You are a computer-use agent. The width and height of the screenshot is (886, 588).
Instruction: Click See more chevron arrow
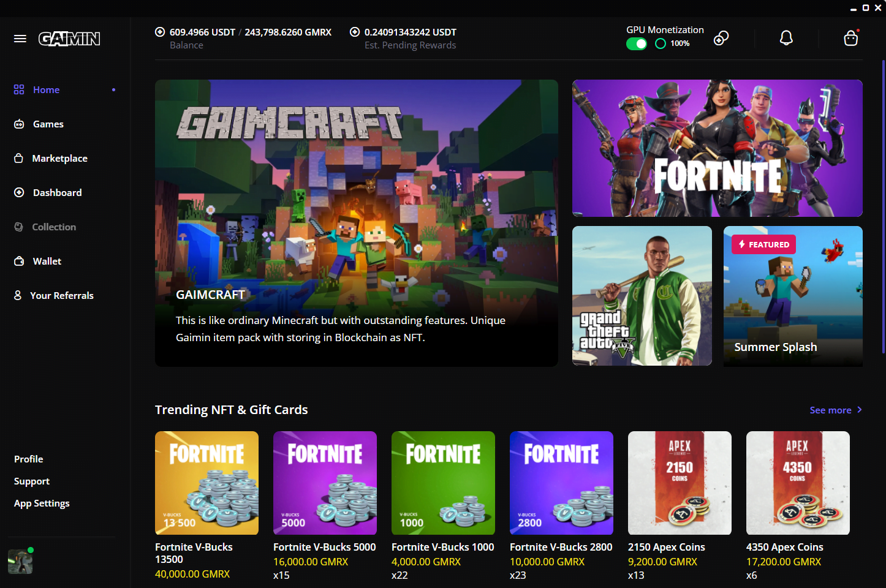860,410
